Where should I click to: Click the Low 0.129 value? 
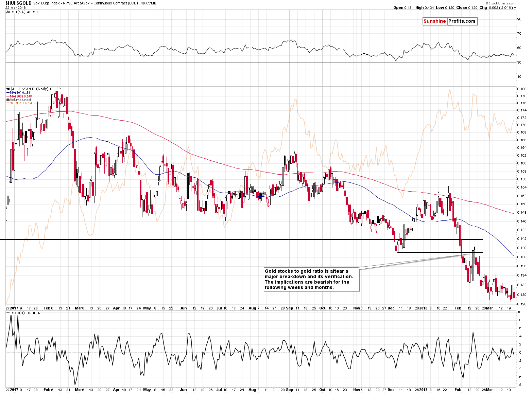(x=445, y=7)
